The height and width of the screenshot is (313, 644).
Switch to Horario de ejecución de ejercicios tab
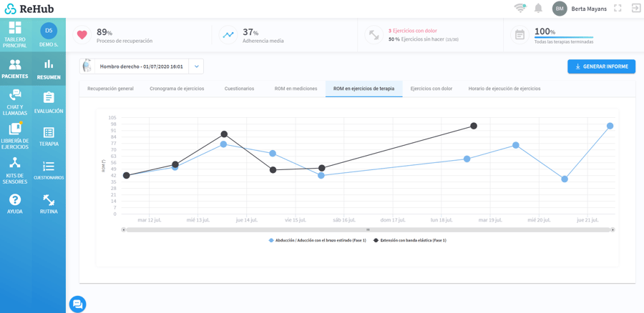(x=504, y=89)
